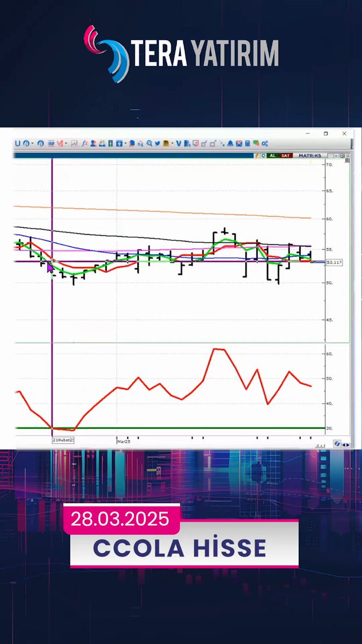Click the single blue person icon
362x644 pixels.
92,143
